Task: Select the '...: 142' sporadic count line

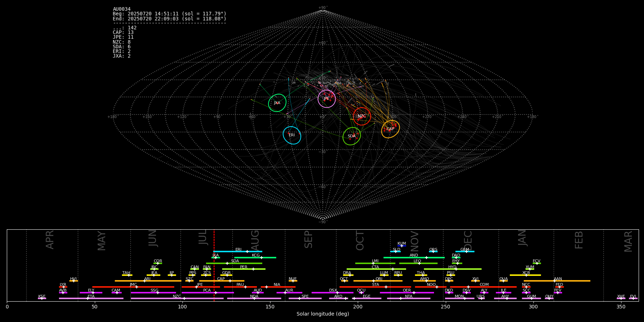Action: point(125,28)
